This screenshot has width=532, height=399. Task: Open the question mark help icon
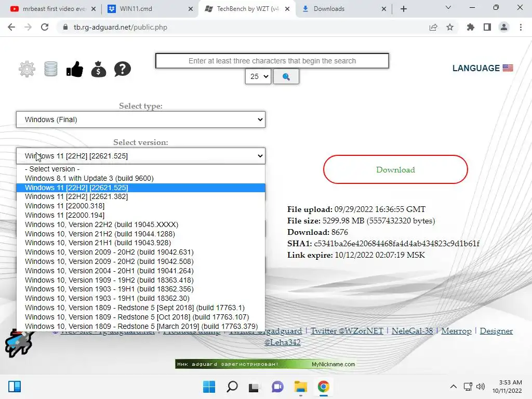tap(123, 69)
